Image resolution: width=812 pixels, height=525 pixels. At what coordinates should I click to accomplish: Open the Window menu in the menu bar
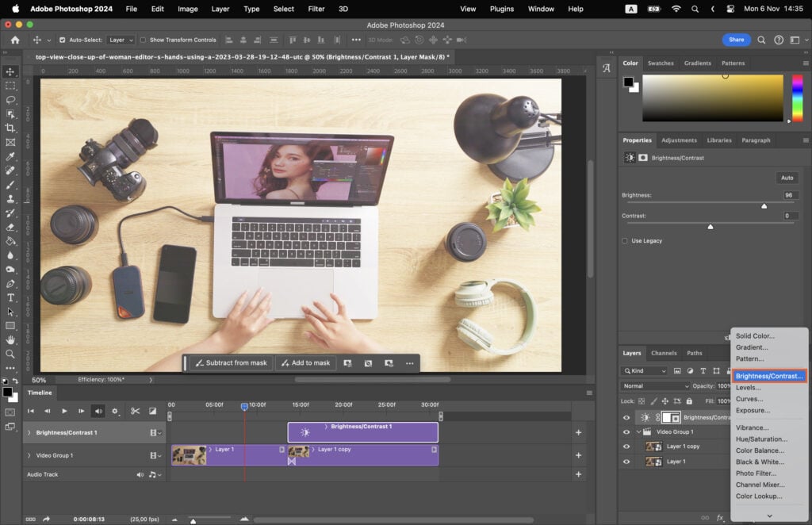coord(541,9)
